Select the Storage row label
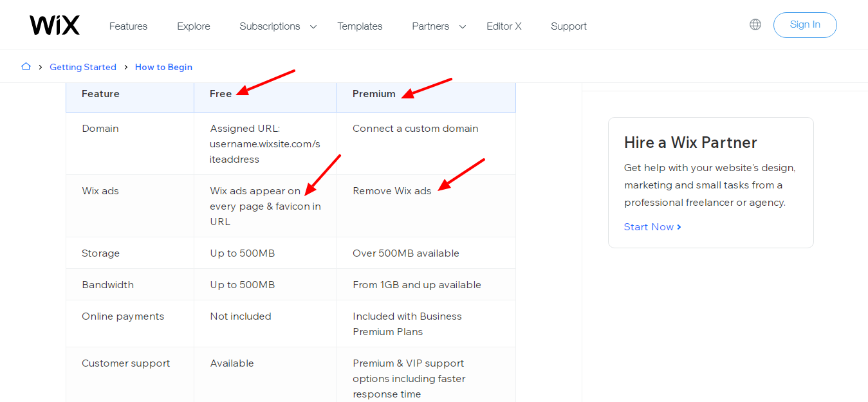 click(x=100, y=253)
